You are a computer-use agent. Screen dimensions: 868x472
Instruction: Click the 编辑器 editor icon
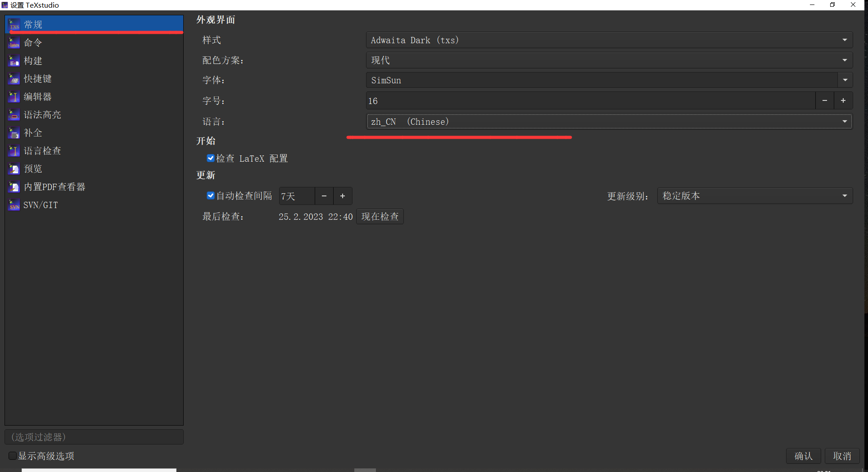[14, 97]
